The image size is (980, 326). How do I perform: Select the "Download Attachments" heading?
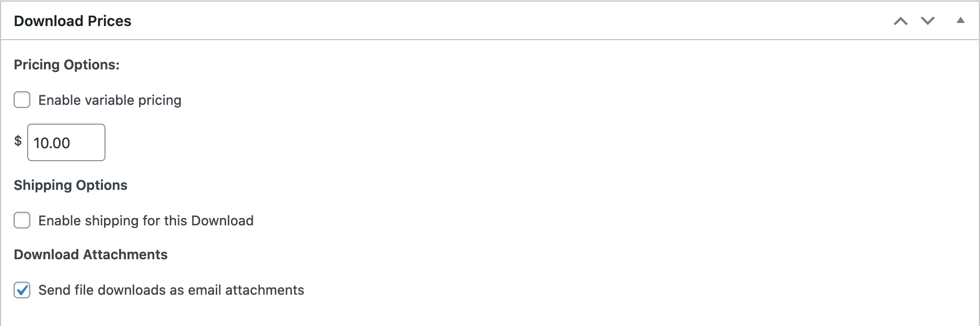click(x=90, y=255)
